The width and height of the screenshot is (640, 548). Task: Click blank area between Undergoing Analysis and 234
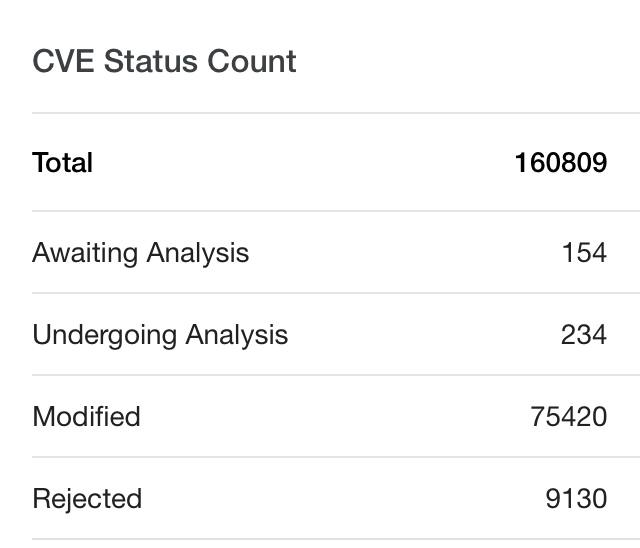(420, 335)
